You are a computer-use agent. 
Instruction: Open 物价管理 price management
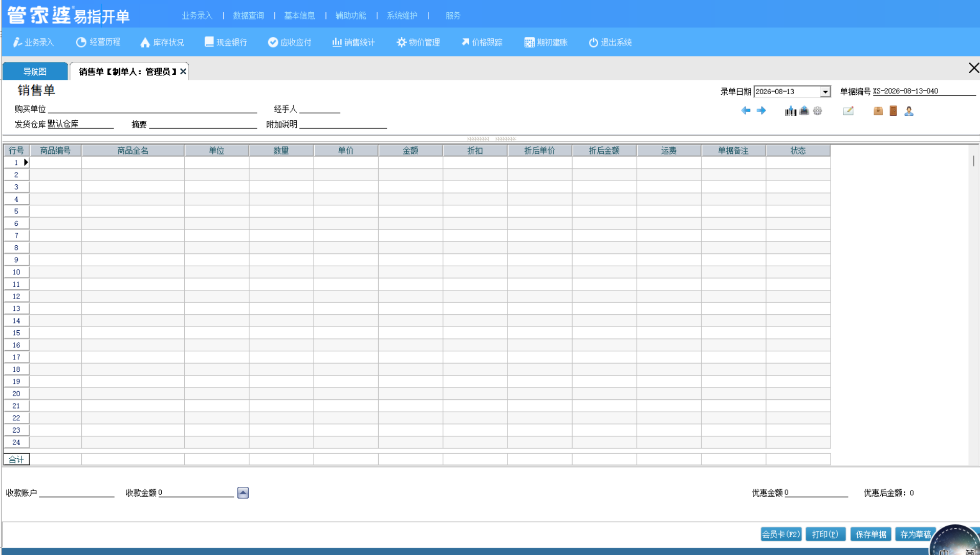pyautogui.click(x=418, y=42)
